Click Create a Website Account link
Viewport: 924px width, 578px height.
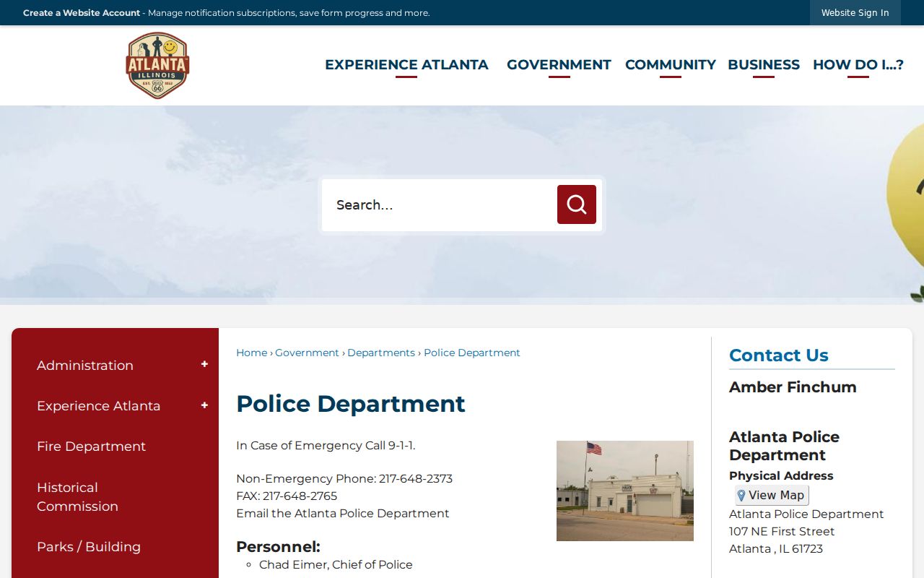pyautogui.click(x=82, y=13)
